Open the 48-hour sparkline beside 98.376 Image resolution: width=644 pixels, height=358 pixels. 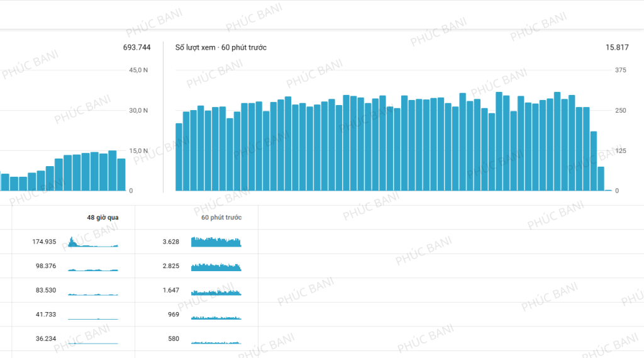(x=93, y=269)
